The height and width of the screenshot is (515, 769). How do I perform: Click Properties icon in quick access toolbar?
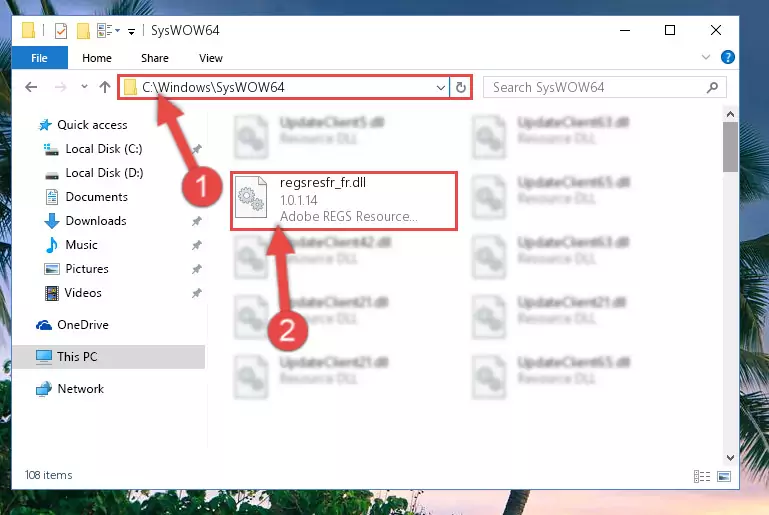click(x=61, y=31)
